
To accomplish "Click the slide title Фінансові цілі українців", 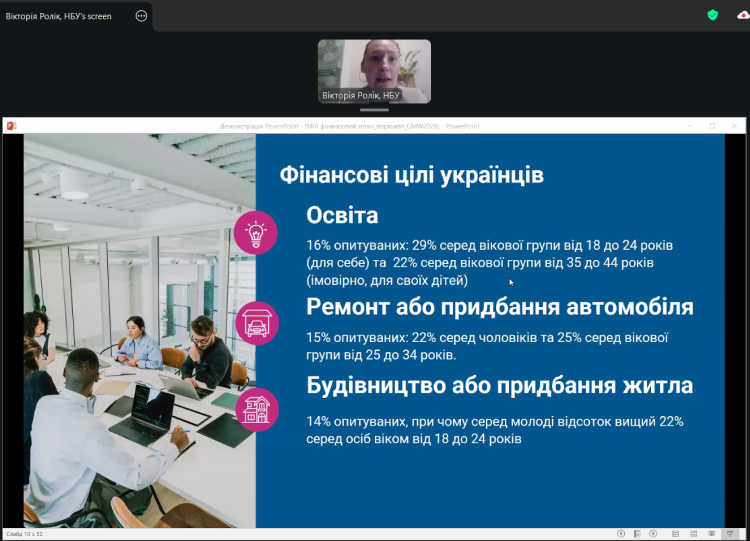I will [x=411, y=175].
